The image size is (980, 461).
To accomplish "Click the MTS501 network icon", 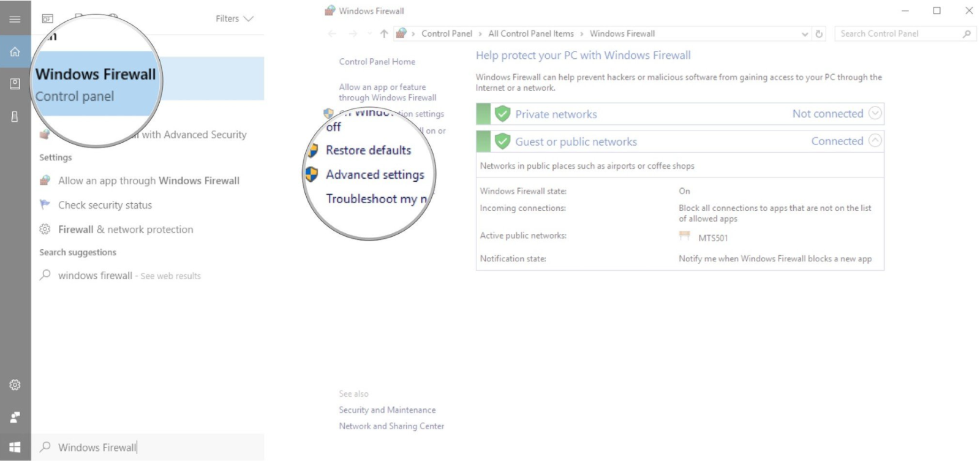I will (x=684, y=236).
